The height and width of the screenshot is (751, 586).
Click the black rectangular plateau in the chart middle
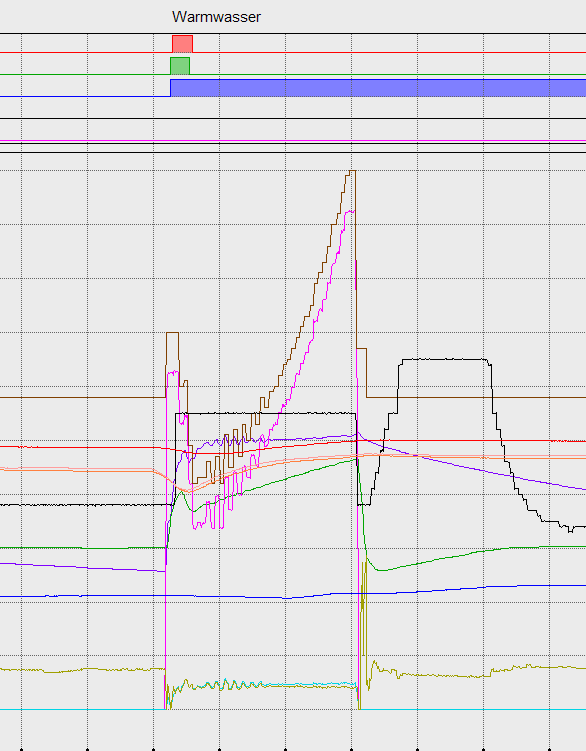tap(266, 413)
